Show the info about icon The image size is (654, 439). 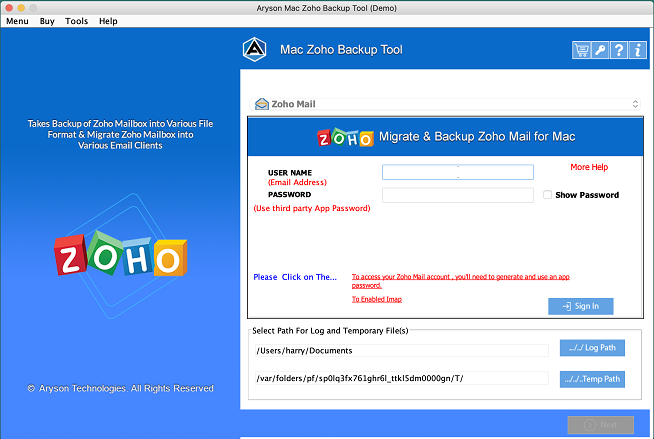click(637, 50)
